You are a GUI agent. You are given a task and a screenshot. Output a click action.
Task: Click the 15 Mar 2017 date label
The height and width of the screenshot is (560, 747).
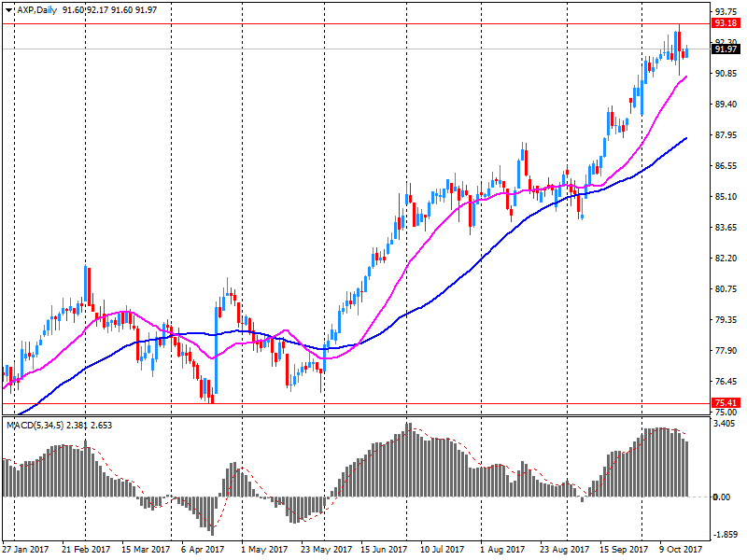point(146,550)
